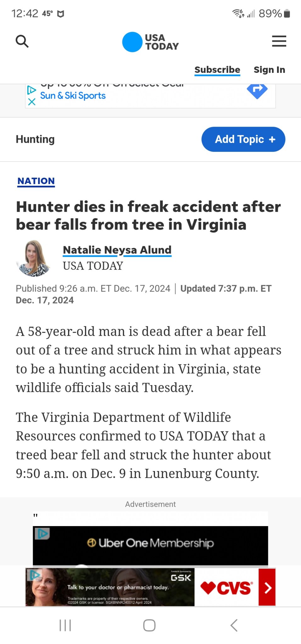Open Android recent apps button
The height and width of the screenshot is (644, 301).
tap(65, 625)
